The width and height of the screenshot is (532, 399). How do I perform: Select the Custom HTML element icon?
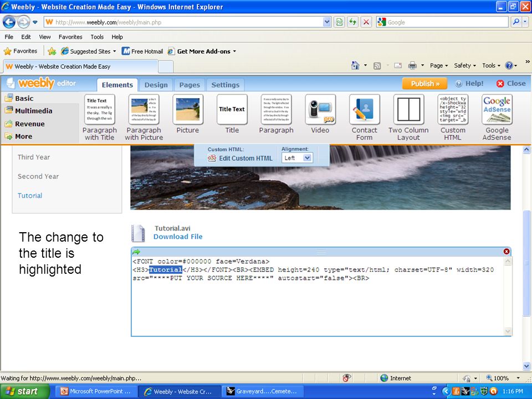coord(453,110)
